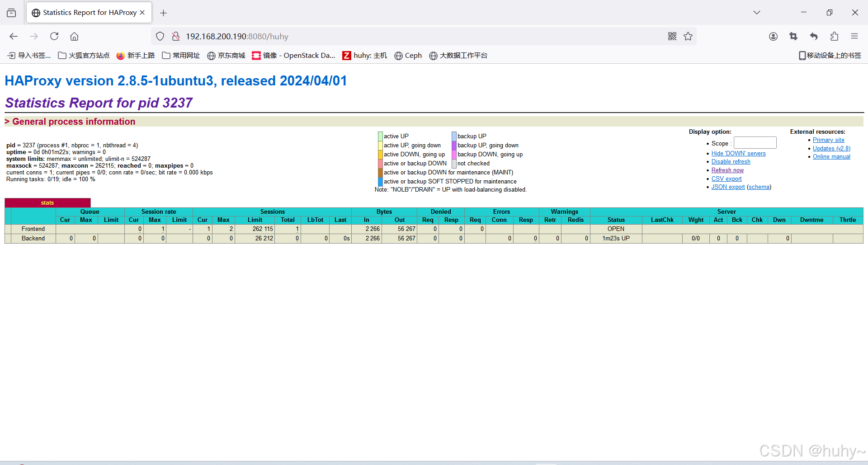Click the Refresh now link

click(x=727, y=170)
